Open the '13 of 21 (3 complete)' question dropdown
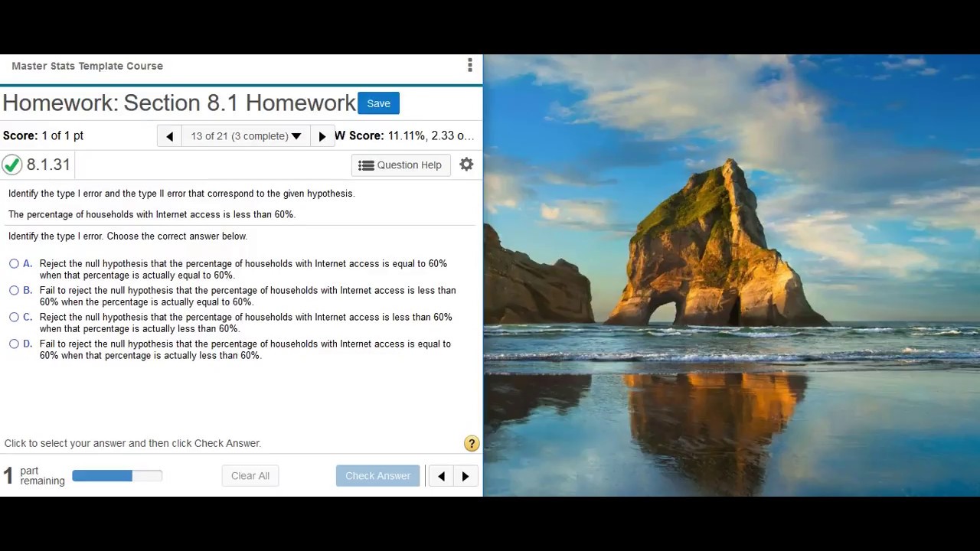The height and width of the screenshot is (551, 980). 246,136
